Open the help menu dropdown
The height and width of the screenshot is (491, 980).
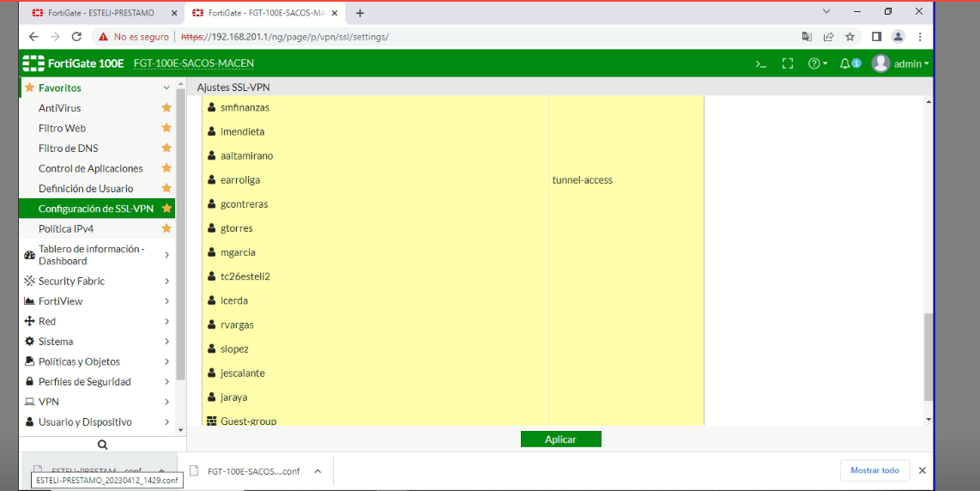click(818, 64)
